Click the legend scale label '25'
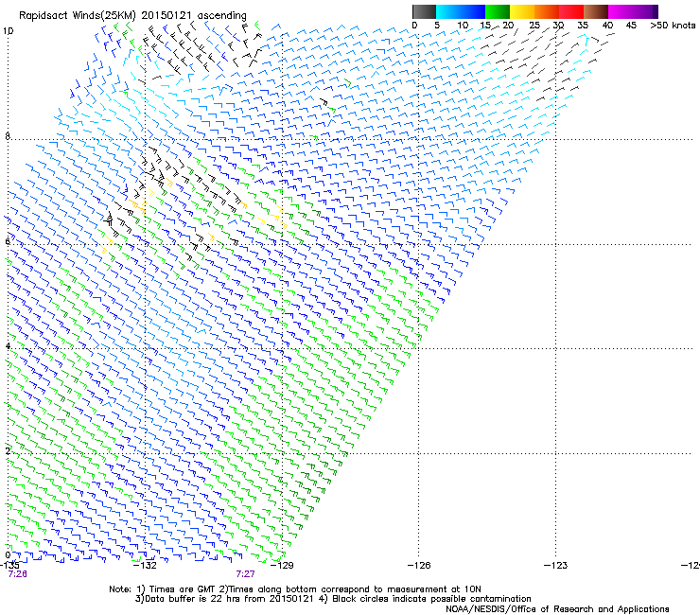The image size is (700, 615). (x=534, y=26)
